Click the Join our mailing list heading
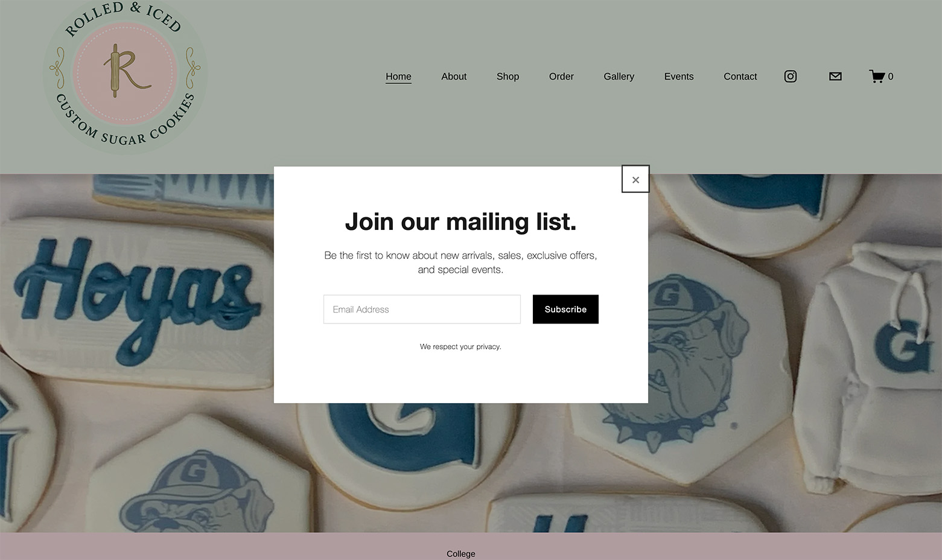The height and width of the screenshot is (560, 942). pyautogui.click(x=460, y=221)
